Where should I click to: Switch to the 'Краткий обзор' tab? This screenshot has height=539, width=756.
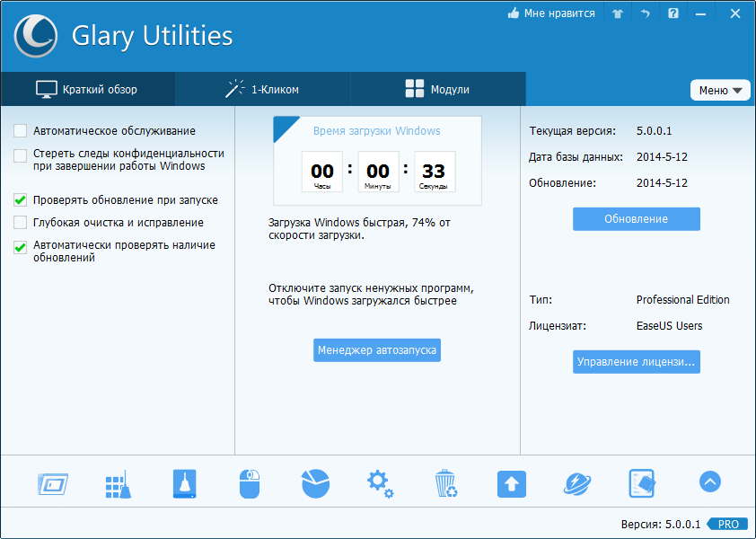click(88, 89)
